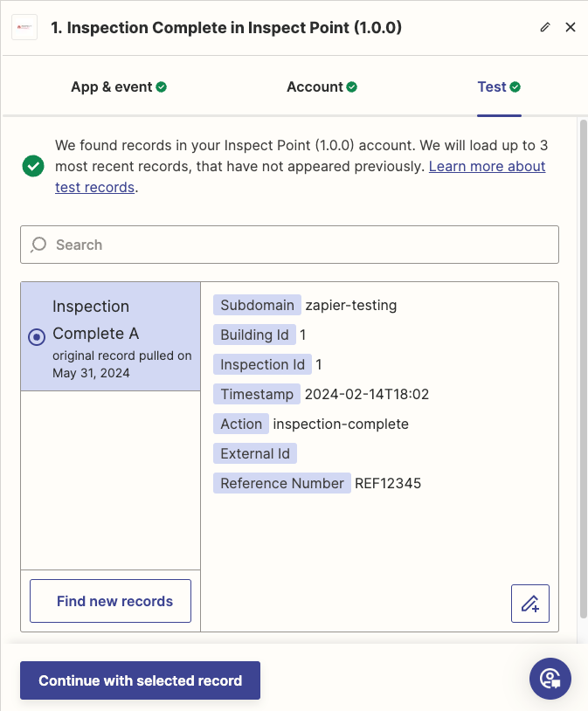
Task: Click inside the Search field
Action: 288,245
